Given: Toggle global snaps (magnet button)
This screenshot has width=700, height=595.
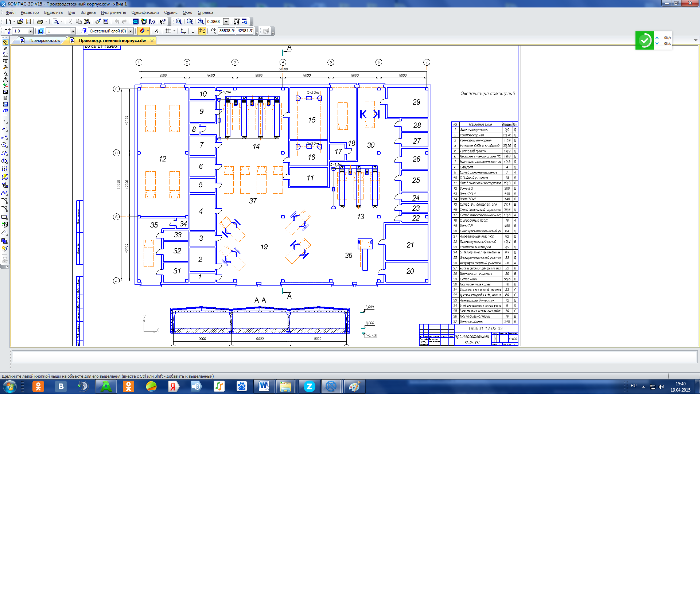Looking at the screenshot, I should click(142, 31).
